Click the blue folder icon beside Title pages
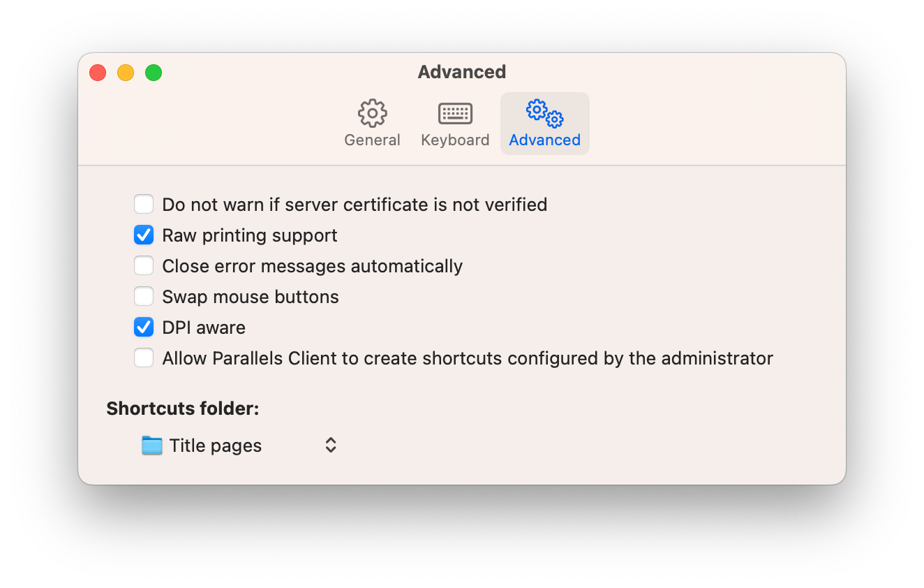This screenshot has width=924, height=588. (x=151, y=446)
